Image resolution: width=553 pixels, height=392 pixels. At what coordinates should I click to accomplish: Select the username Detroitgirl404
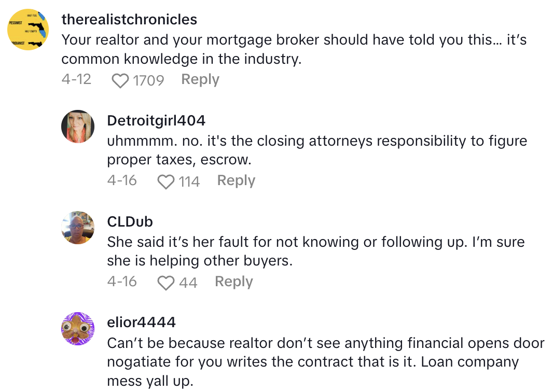click(x=156, y=120)
